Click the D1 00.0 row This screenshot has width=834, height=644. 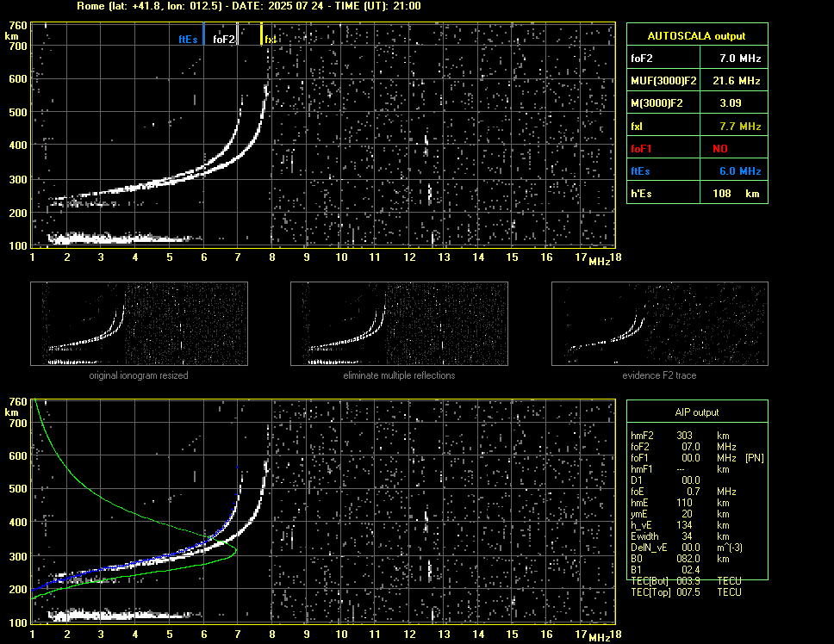(665, 480)
